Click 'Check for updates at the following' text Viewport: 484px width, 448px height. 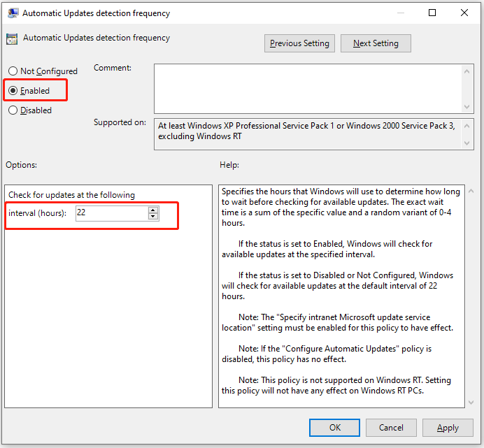(x=71, y=195)
